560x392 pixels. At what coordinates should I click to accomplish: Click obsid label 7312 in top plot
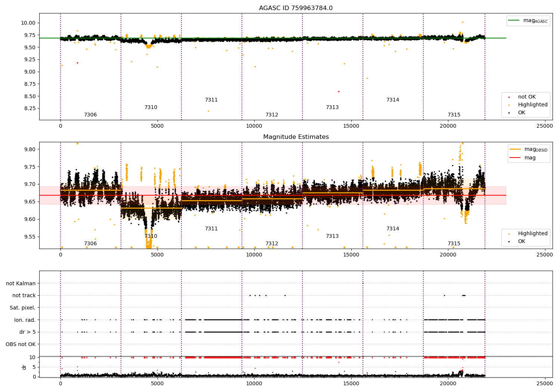point(272,115)
